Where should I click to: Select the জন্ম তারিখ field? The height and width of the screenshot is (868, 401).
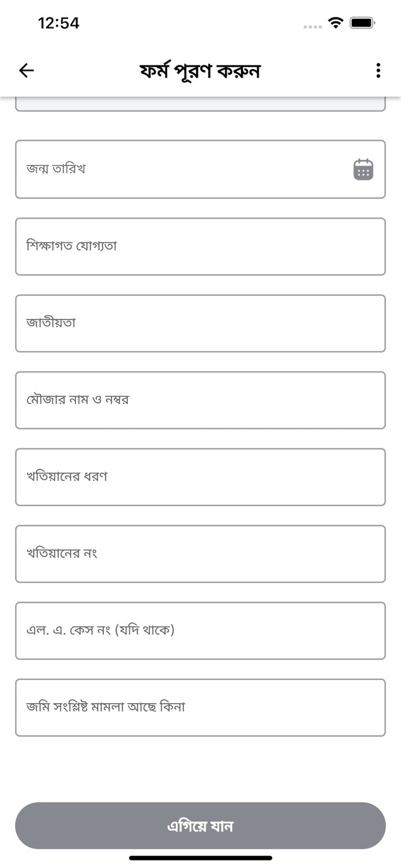(174, 169)
